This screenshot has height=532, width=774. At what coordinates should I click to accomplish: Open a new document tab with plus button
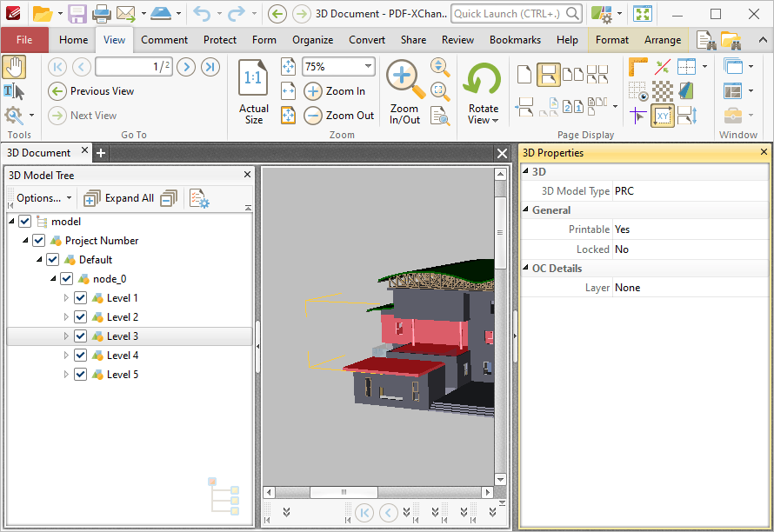click(101, 154)
